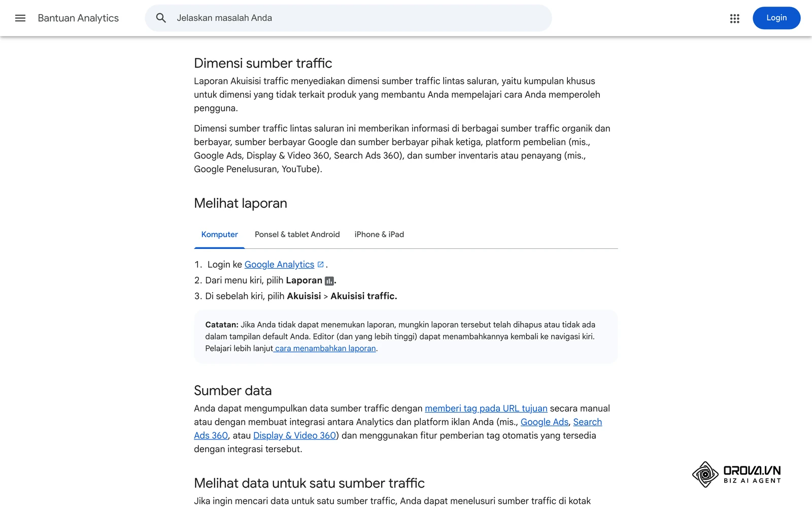Switch to iPhone & iPad tab
Image resolution: width=812 pixels, height=508 pixels.
click(x=379, y=235)
